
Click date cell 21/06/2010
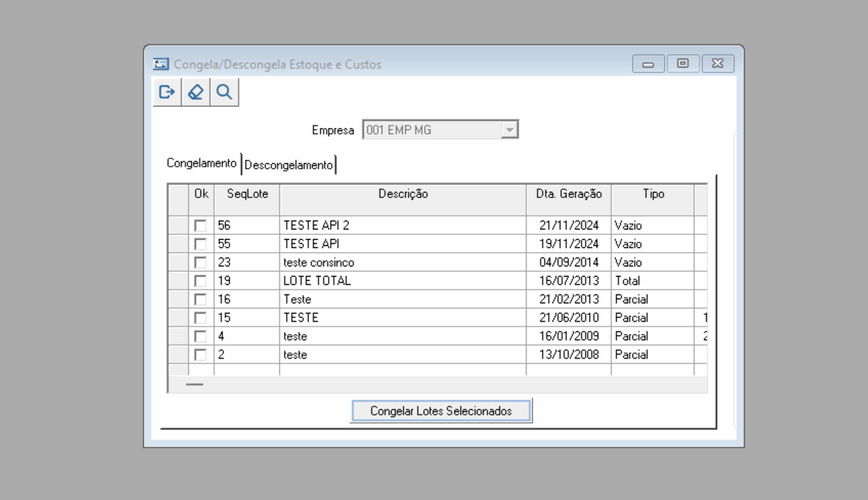coord(568,318)
